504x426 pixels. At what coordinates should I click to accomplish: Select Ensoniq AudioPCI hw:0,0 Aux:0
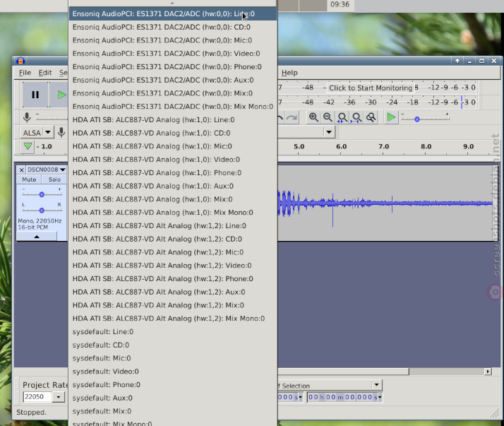(x=173, y=80)
